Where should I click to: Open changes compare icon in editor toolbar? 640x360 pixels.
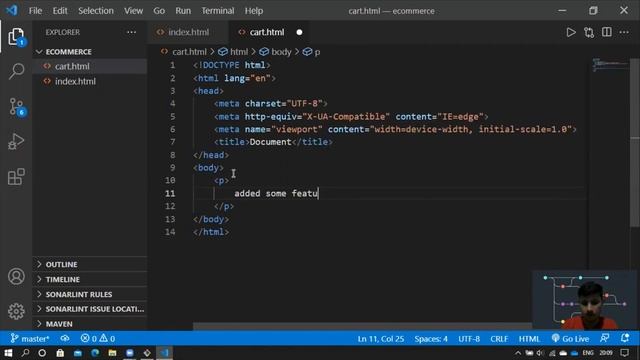[x=589, y=32]
